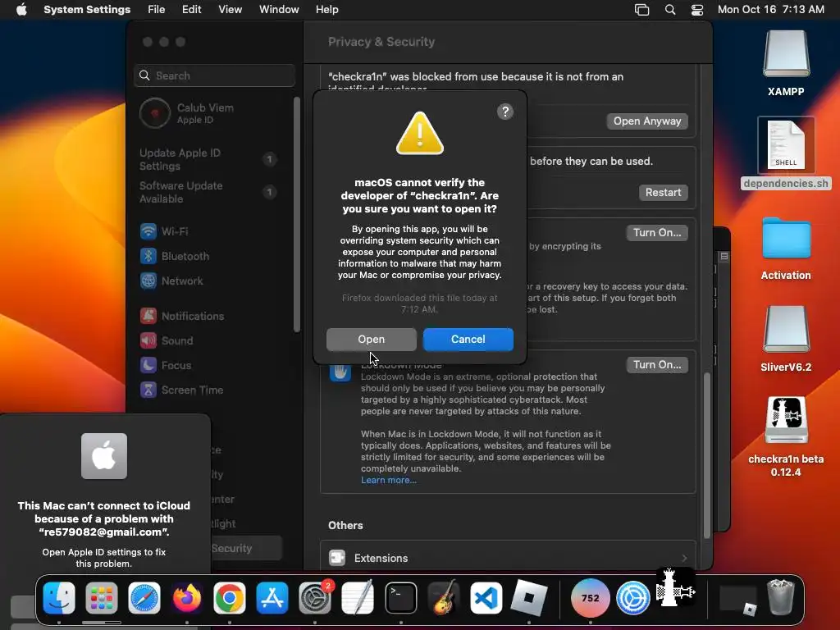
Task: Select XAMPP drive on desktop
Action: click(786, 63)
